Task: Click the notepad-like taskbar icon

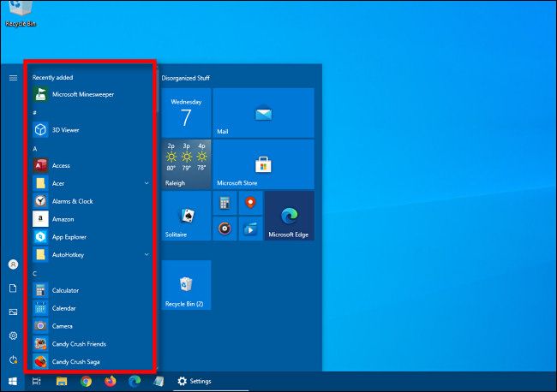Action: [159, 382]
